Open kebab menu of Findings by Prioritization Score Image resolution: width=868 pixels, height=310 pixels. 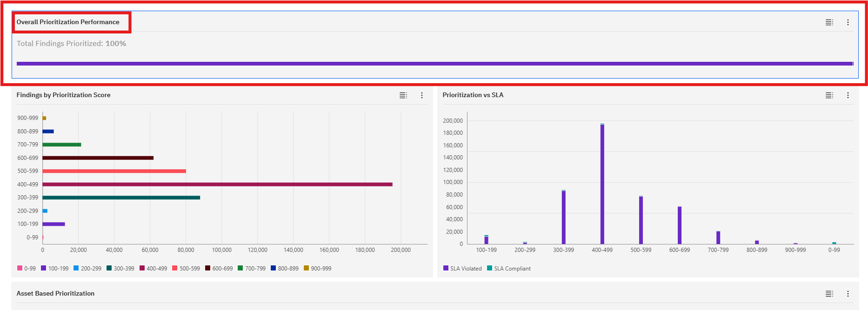[x=422, y=95]
